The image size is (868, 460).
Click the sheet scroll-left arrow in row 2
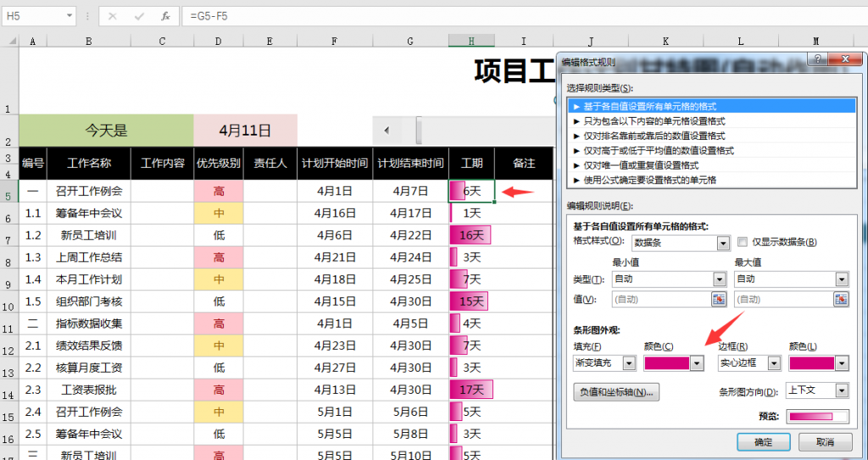387,130
